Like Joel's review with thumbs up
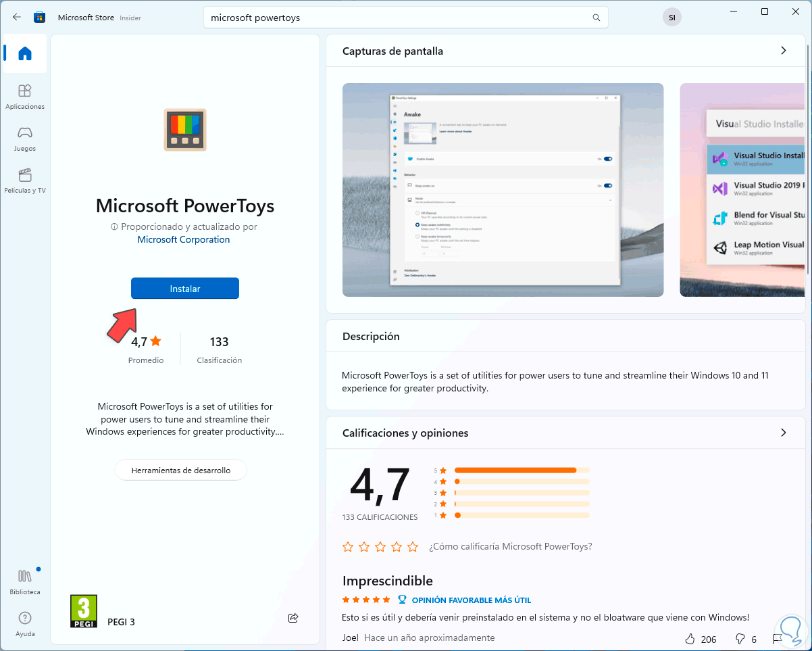 [690, 638]
